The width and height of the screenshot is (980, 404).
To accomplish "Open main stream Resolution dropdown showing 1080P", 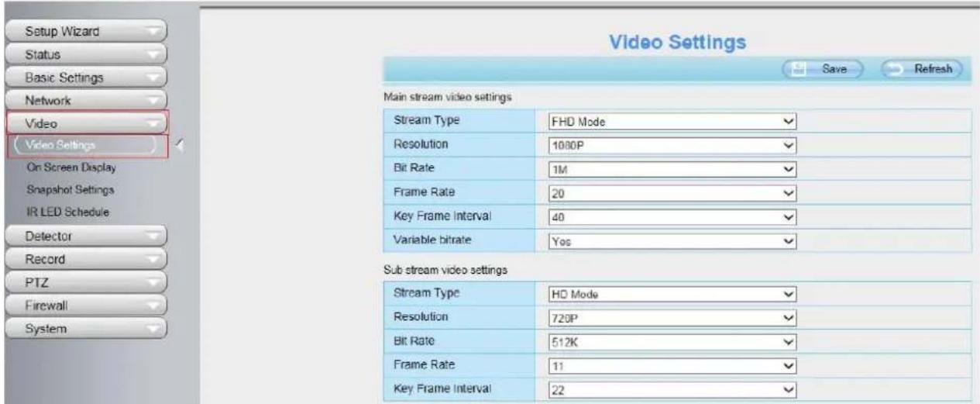I will (x=672, y=144).
